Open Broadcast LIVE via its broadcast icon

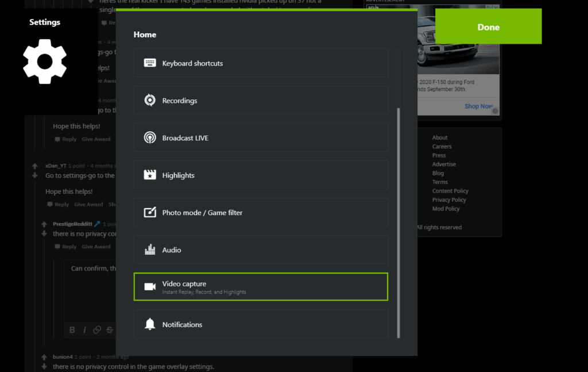coord(150,137)
